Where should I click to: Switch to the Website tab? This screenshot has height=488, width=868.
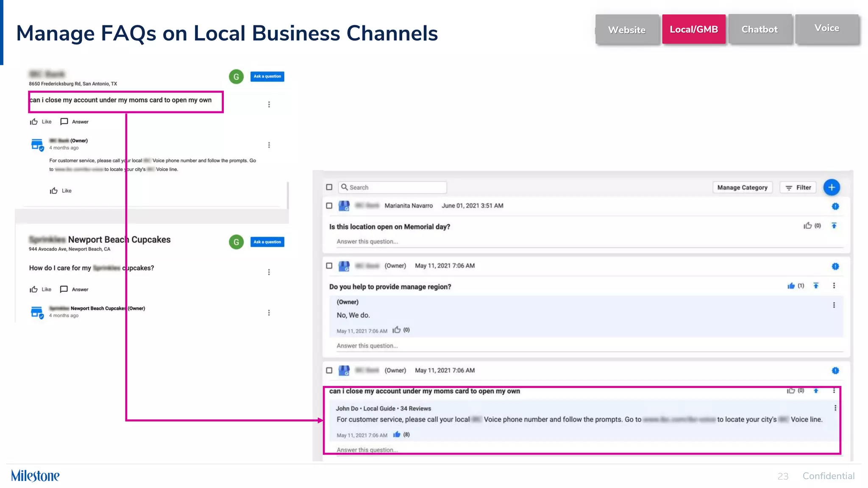tap(627, 30)
